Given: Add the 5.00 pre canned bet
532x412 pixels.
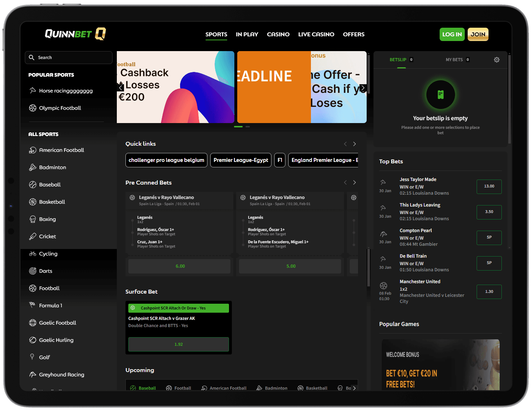Looking at the screenshot, I should click(290, 266).
